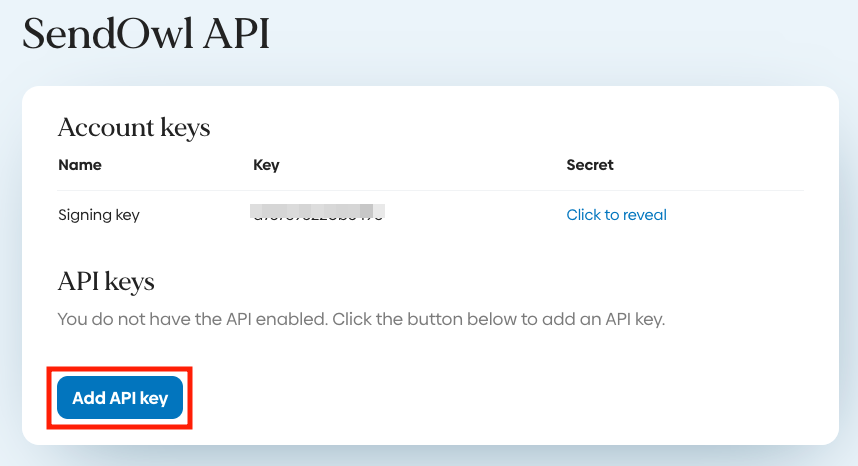Click the 'You do not have the API enabled' message
The image size is (858, 466).
(361, 319)
